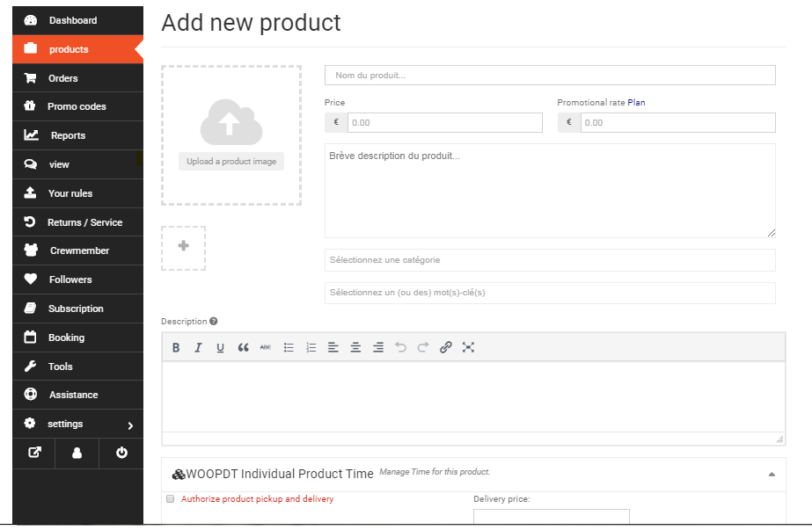Screen dimensions: 812x530
Task: Open the Sélectionnez une catégorie dropdown
Action: point(550,260)
